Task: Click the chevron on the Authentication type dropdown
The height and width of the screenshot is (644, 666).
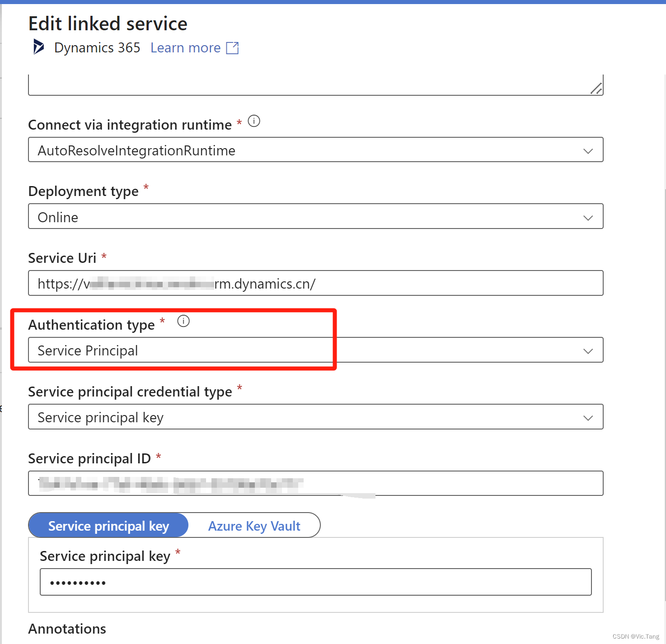Action: click(588, 350)
